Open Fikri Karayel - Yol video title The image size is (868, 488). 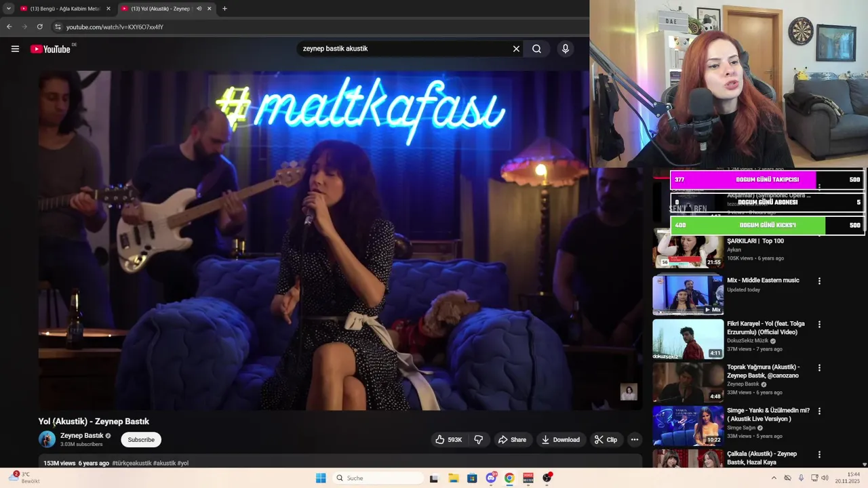(x=766, y=327)
